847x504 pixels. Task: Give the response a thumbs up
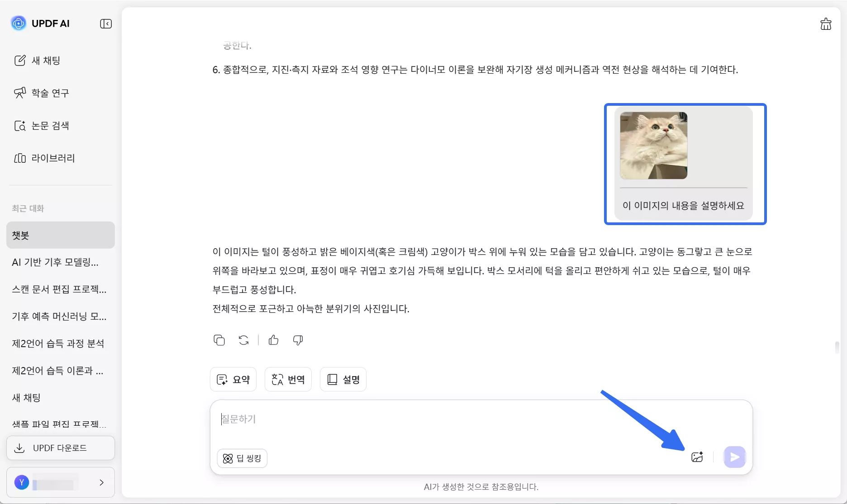[x=273, y=340]
